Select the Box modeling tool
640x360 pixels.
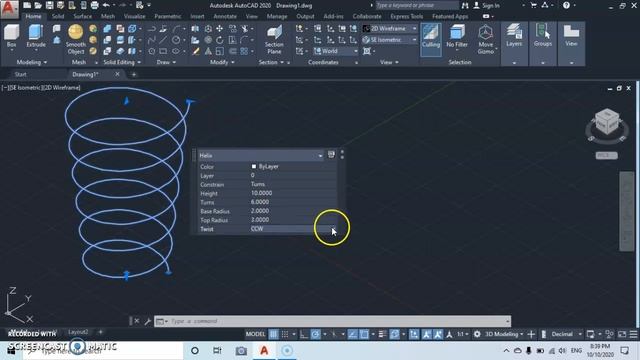(11, 37)
